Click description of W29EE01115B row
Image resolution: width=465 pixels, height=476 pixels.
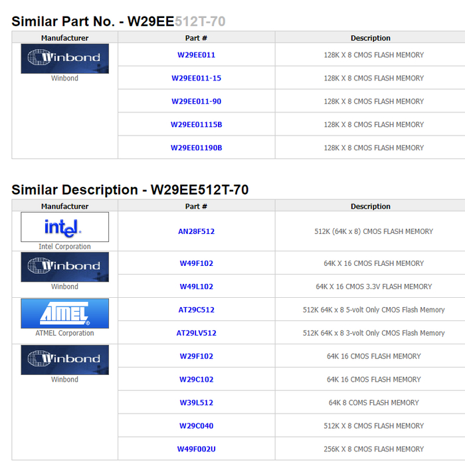coord(374,124)
